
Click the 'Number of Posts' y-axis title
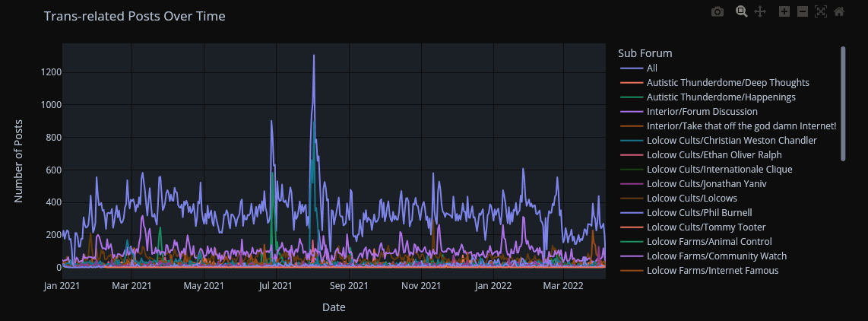(18, 160)
